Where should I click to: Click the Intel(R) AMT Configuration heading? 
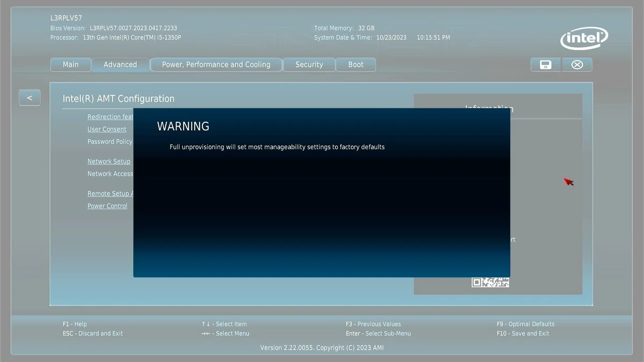point(119,99)
